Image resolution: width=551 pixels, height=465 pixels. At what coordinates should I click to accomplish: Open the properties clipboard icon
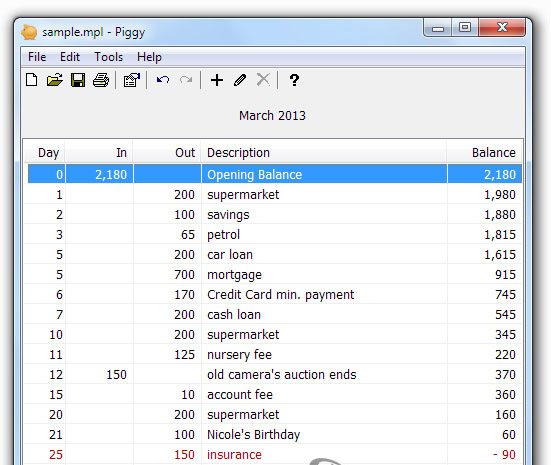click(132, 80)
